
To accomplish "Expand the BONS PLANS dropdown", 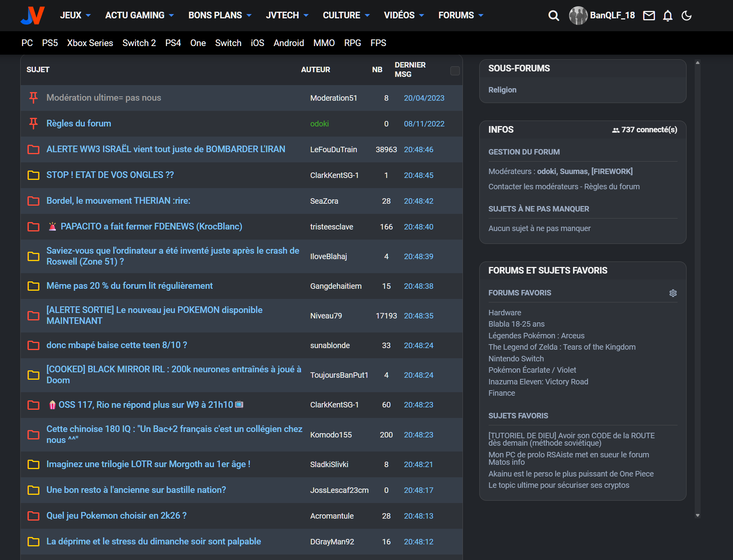I will coord(220,15).
